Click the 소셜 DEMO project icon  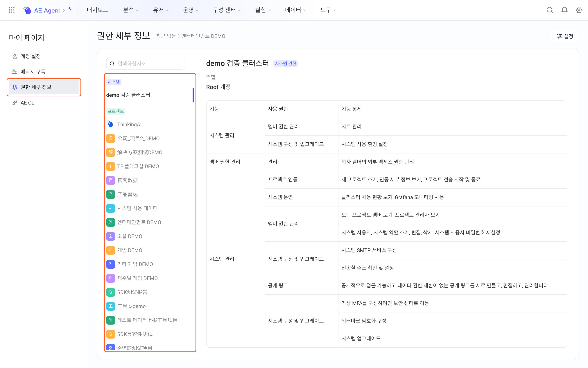tap(110, 236)
